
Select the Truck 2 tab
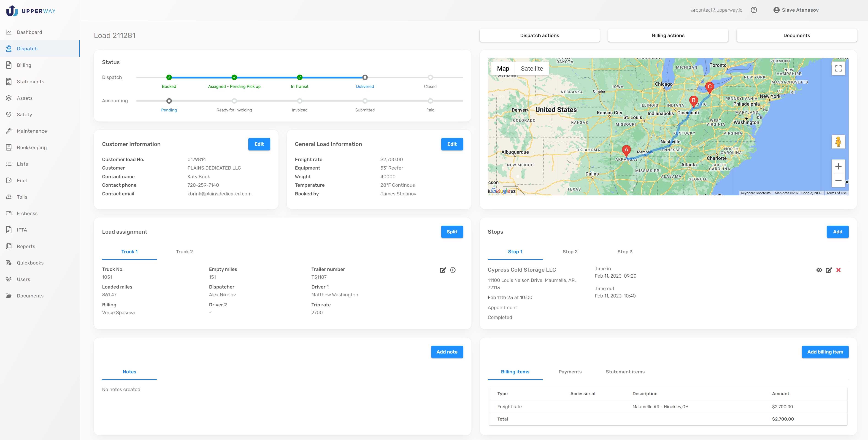point(184,252)
